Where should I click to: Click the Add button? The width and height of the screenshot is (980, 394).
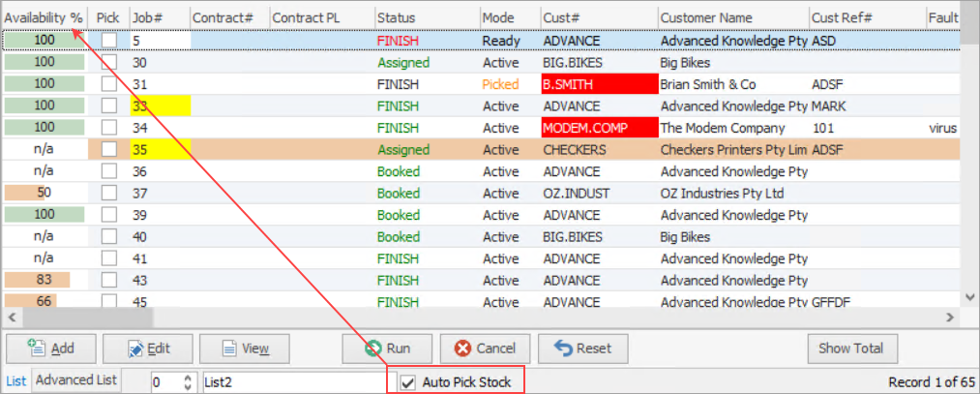50,349
